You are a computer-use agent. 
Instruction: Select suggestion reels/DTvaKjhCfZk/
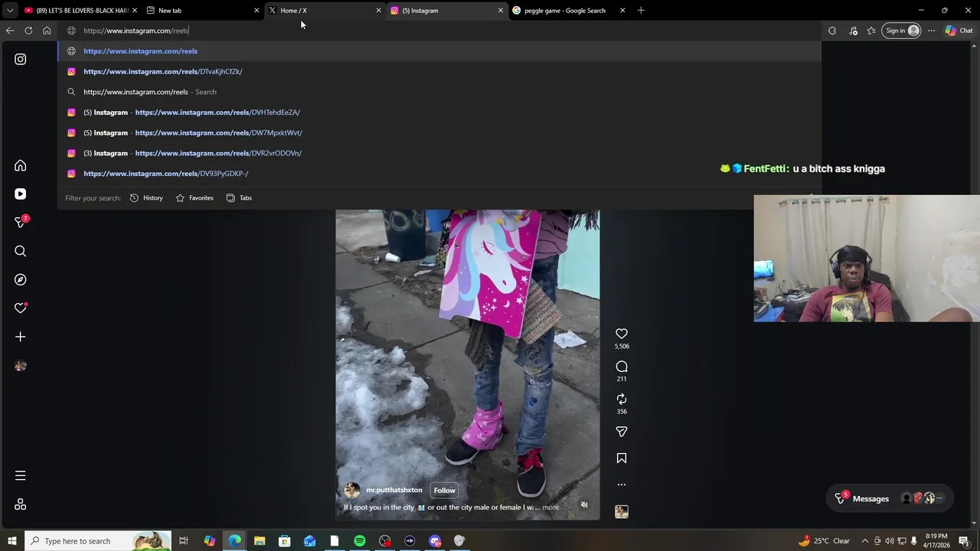(x=439, y=71)
